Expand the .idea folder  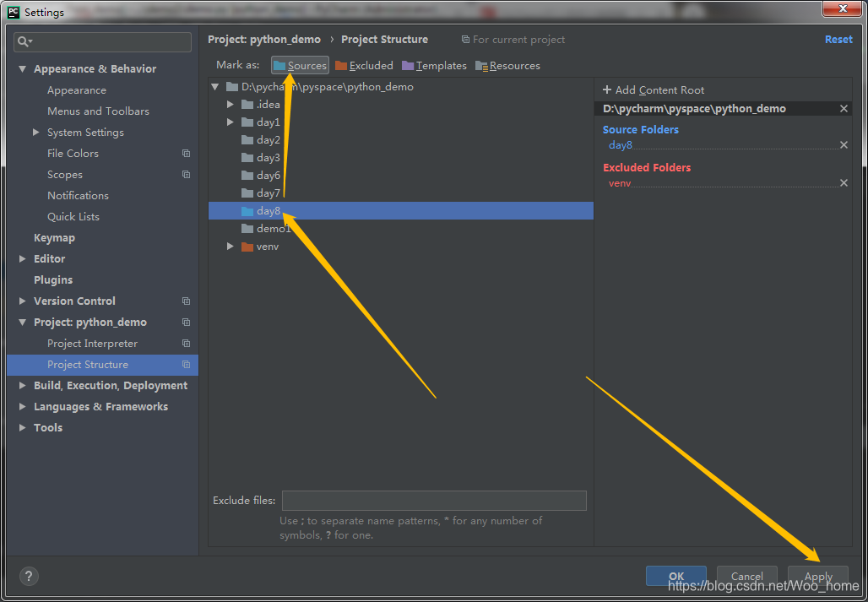pos(231,105)
